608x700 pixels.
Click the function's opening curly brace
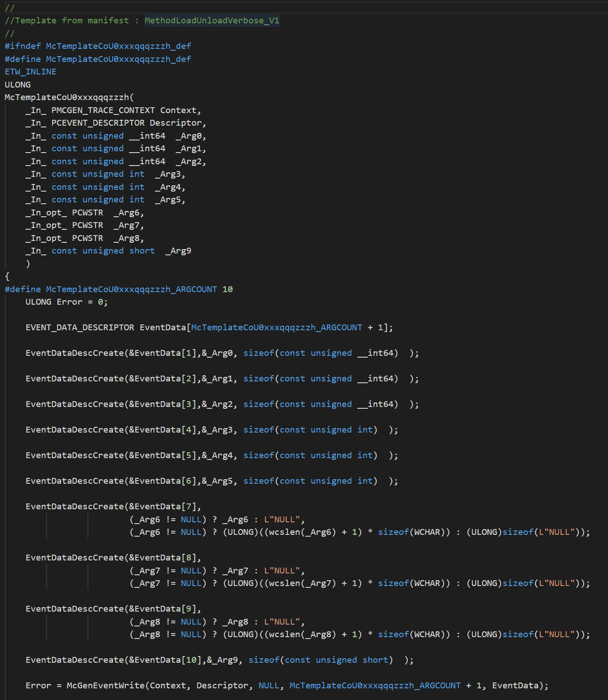pyautogui.click(x=7, y=276)
